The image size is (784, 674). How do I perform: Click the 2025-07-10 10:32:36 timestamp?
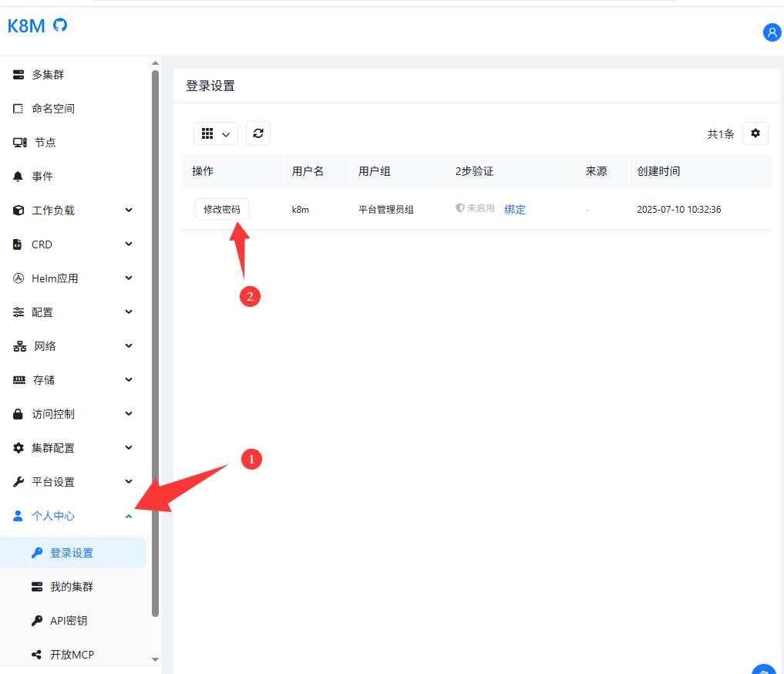tap(678, 210)
